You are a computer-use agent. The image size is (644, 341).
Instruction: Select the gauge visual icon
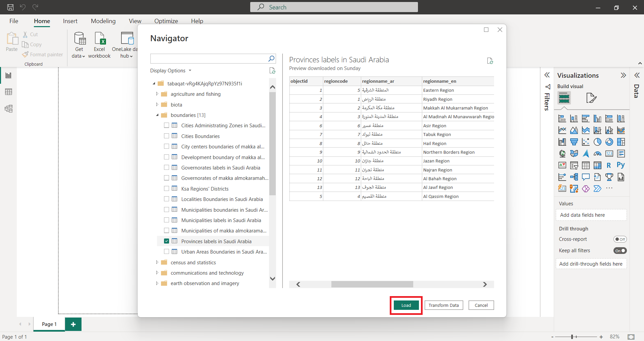(x=597, y=154)
